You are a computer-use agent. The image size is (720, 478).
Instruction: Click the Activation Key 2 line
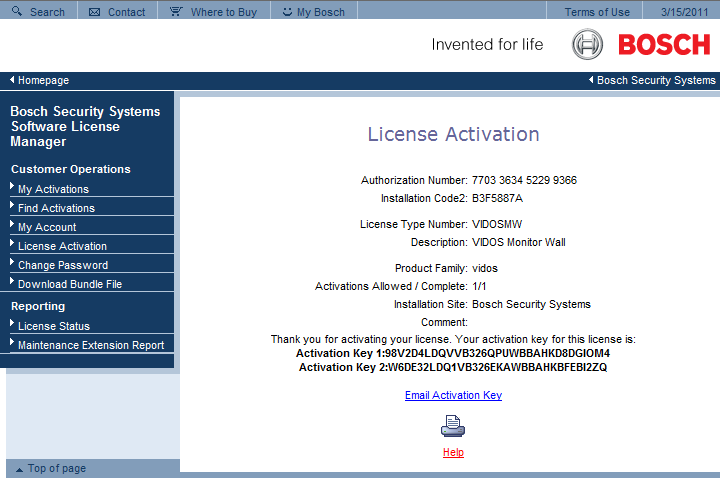tap(453, 367)
